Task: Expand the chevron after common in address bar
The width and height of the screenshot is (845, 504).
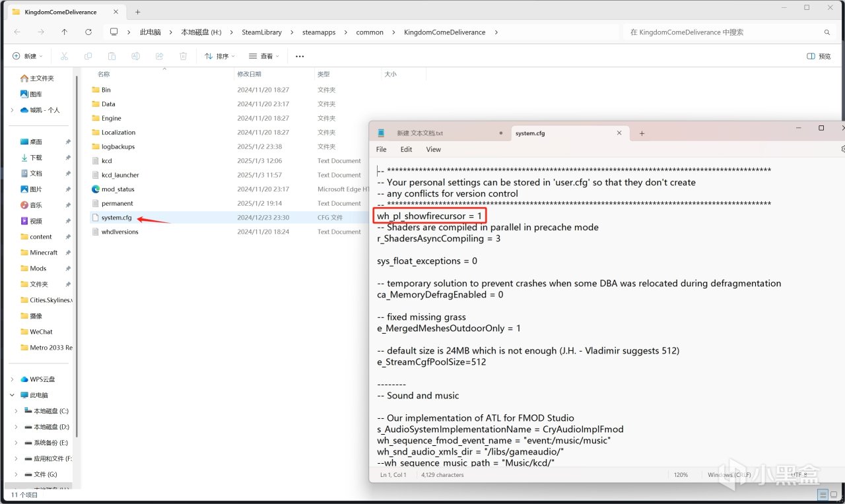Action: coord(392,32)
